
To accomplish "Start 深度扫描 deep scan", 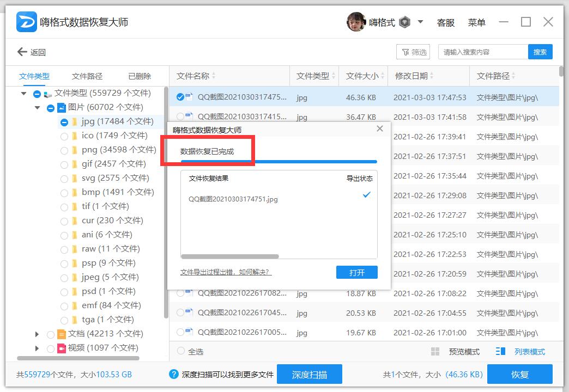I will (x=310, y=374).
